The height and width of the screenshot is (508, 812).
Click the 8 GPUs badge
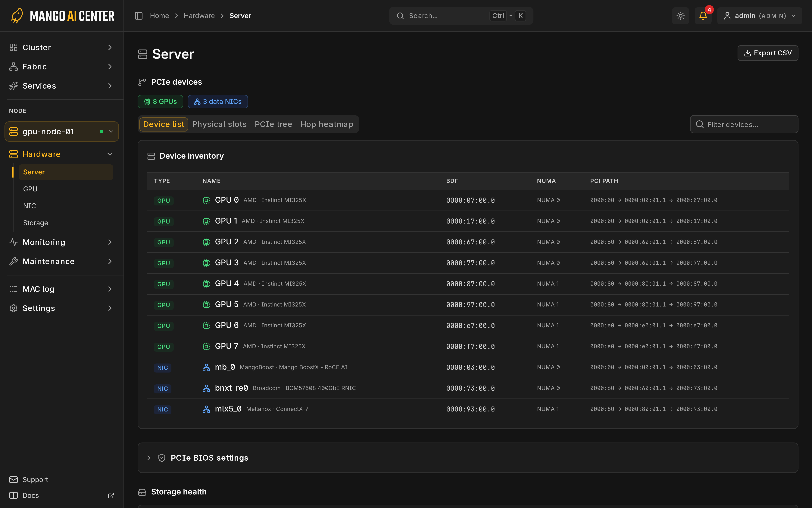point(160,101)
